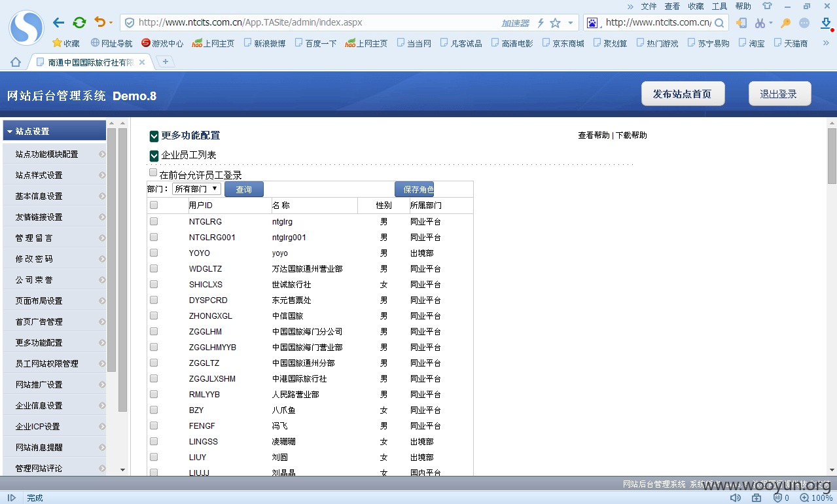Open the address bar history dropdown arrow
Viewport: 837px width, 504px height.
571,23
